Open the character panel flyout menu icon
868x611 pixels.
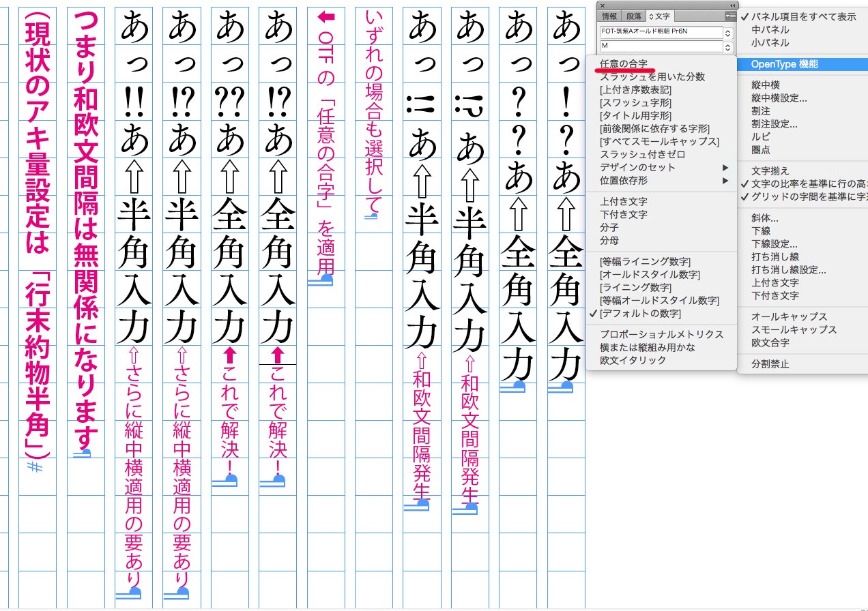[x=729, y=16]
